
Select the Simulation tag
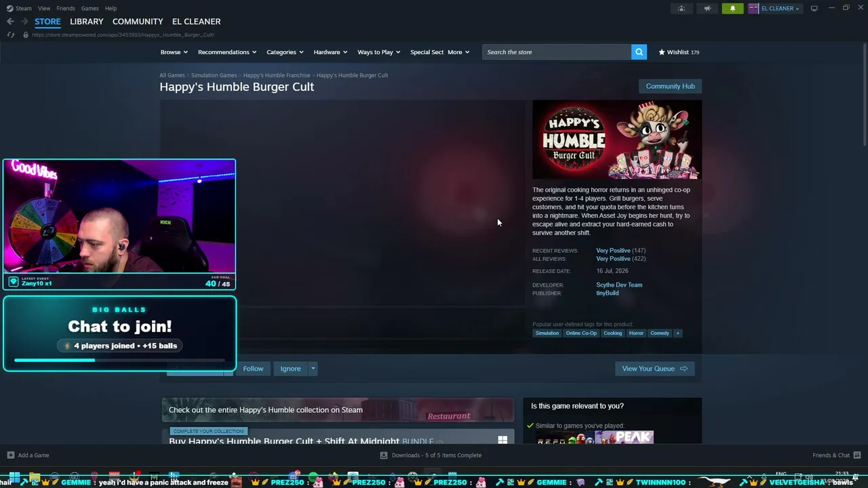click(547, 333)
